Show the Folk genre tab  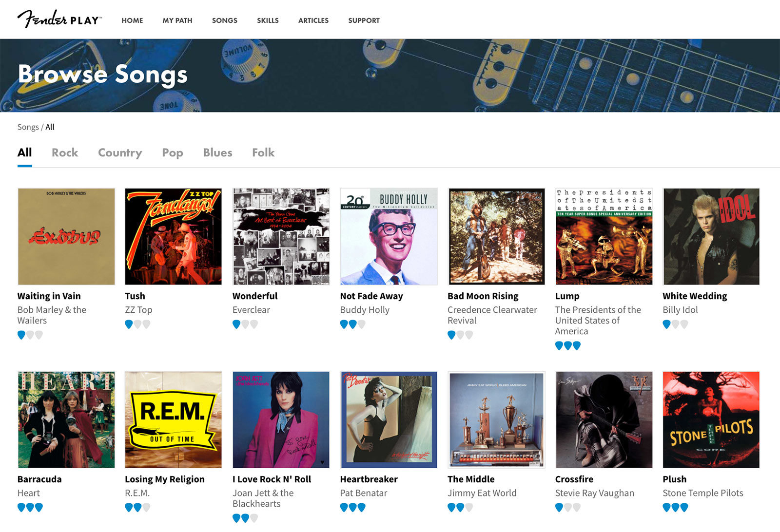[x=263, y=152]
